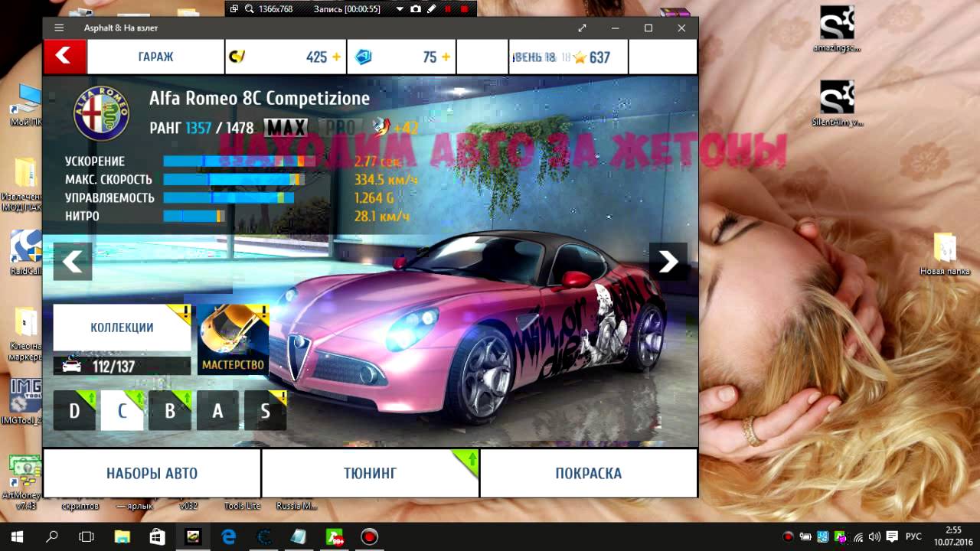Stop recording with the red square
The height and width of the screenshot is (551, 980).
[x=464, y=9]
